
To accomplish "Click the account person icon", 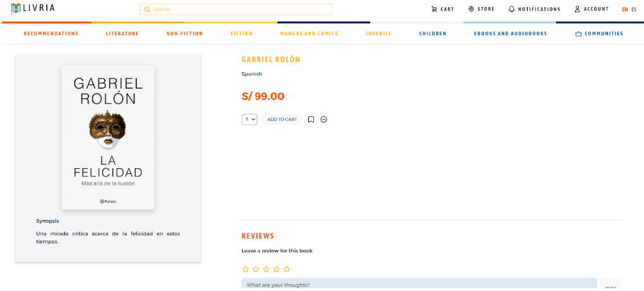I will (x=578, y=9).
